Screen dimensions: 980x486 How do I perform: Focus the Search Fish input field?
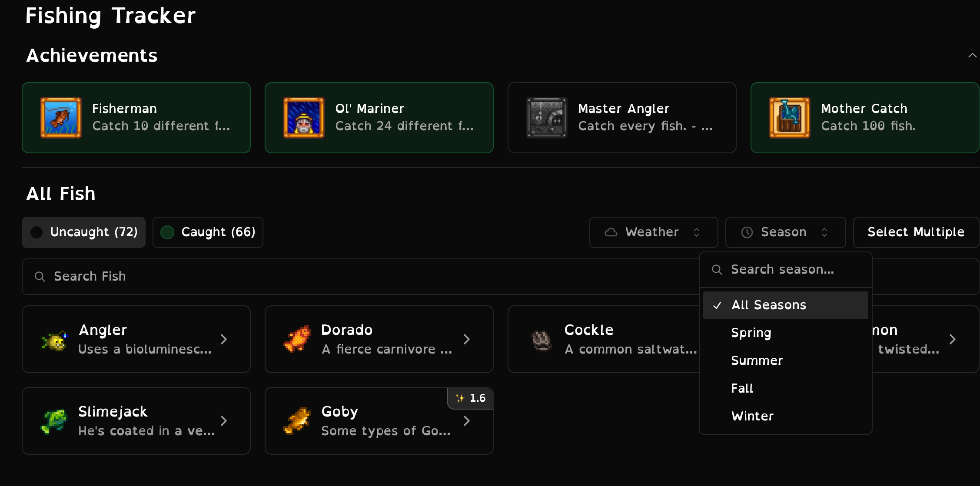(361, 277)
